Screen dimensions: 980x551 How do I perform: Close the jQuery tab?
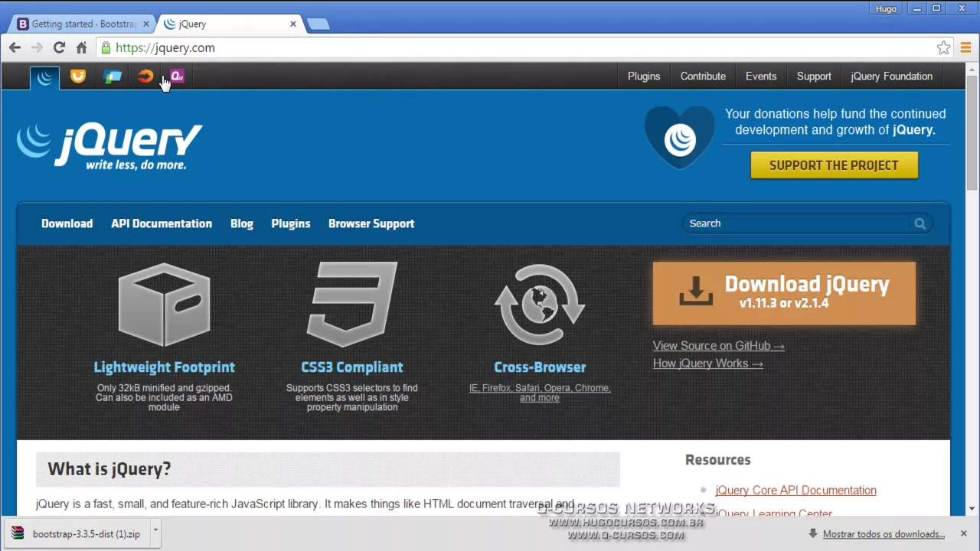(292, 24)
